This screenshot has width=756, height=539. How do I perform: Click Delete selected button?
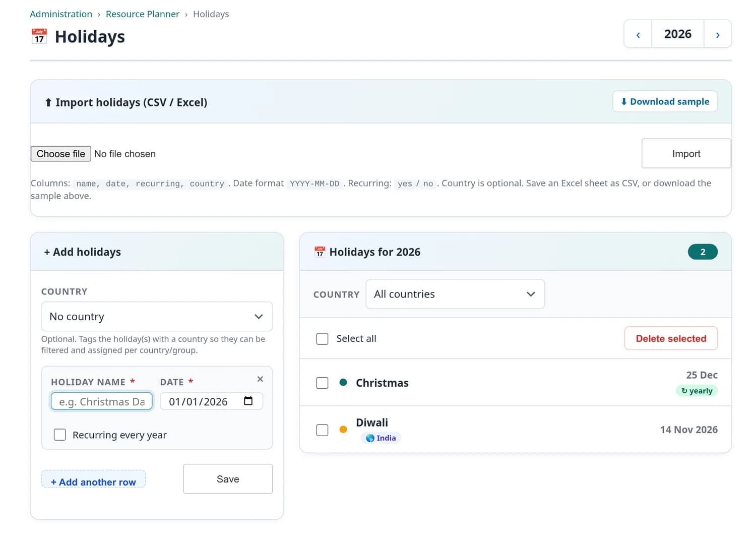click(671, 338)
